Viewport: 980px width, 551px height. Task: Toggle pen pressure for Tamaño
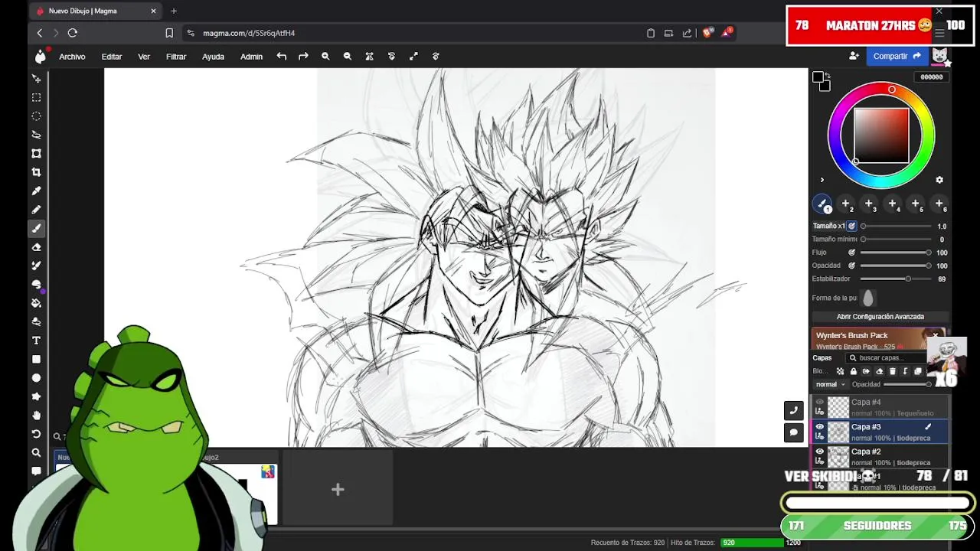[x=851, y=226]
